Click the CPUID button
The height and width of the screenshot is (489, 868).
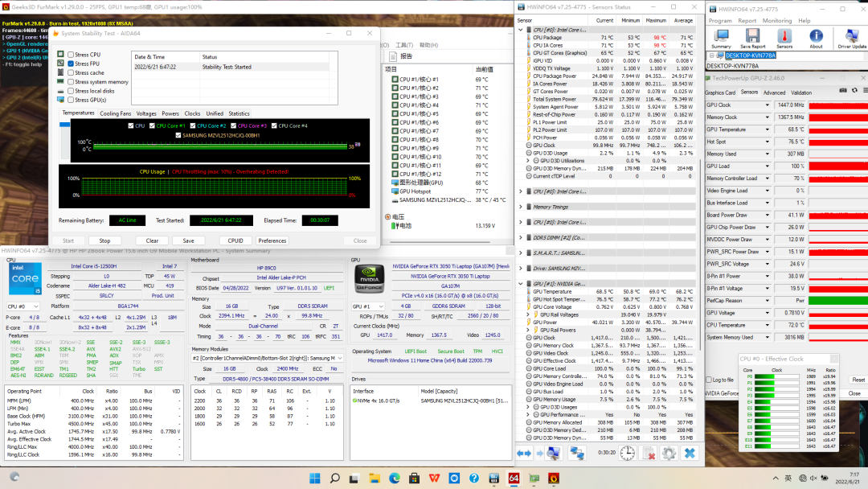[x=235, y=240]
